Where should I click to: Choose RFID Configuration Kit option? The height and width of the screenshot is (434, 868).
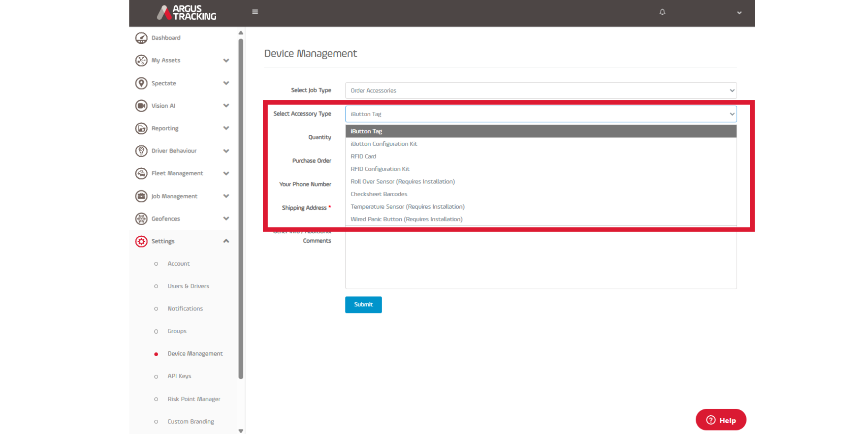pos(541,169)
